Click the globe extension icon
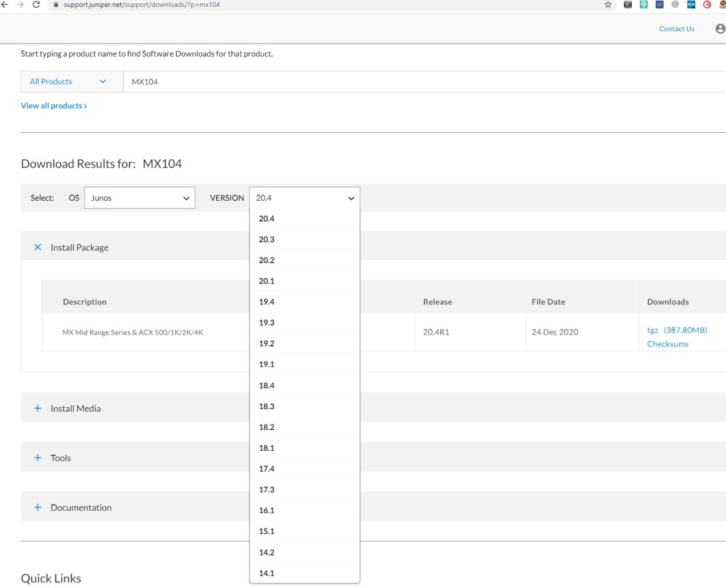 coord(675,5)
